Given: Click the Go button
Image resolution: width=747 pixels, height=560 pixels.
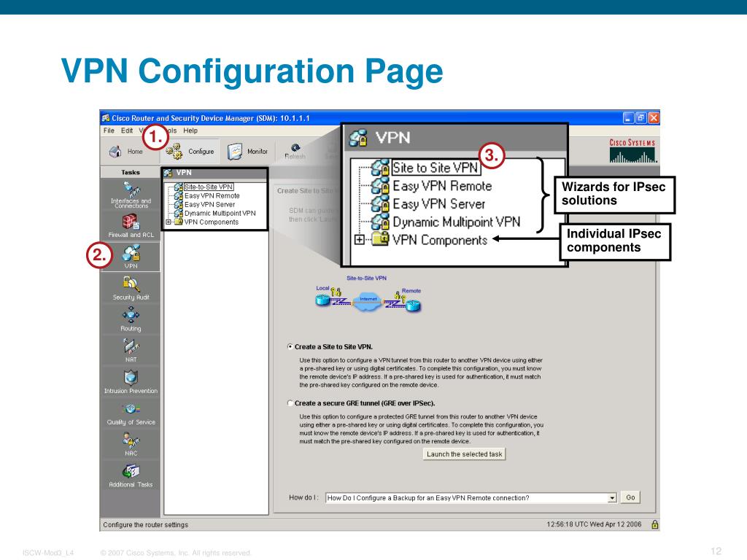Looking at the screenshot, I should (630, 497).
